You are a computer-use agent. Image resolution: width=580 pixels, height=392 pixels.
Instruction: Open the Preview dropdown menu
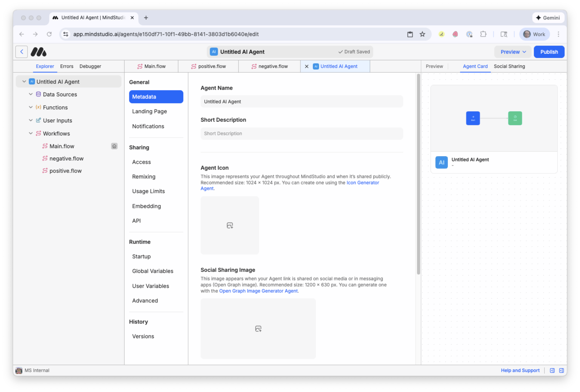(x=513, y=52)
